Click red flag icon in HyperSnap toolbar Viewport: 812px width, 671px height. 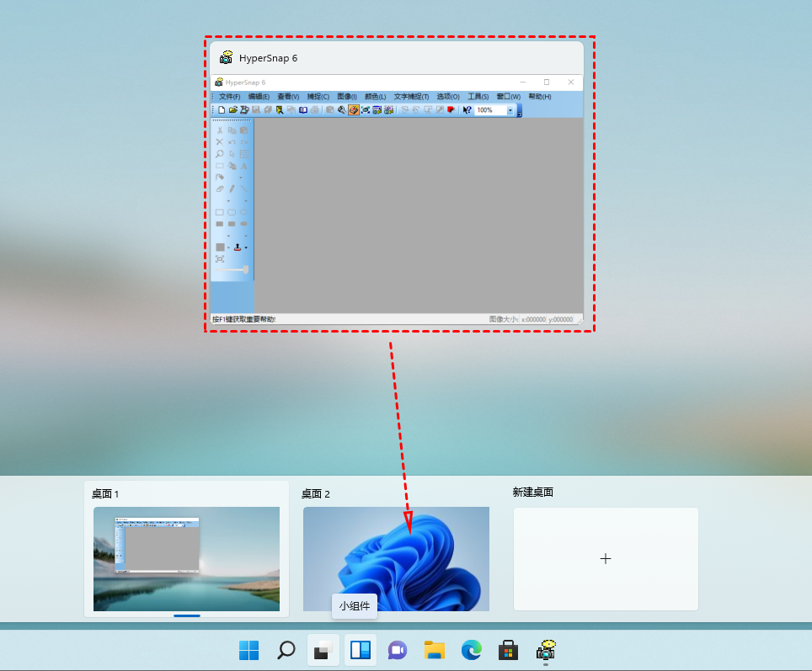(451, 109)
